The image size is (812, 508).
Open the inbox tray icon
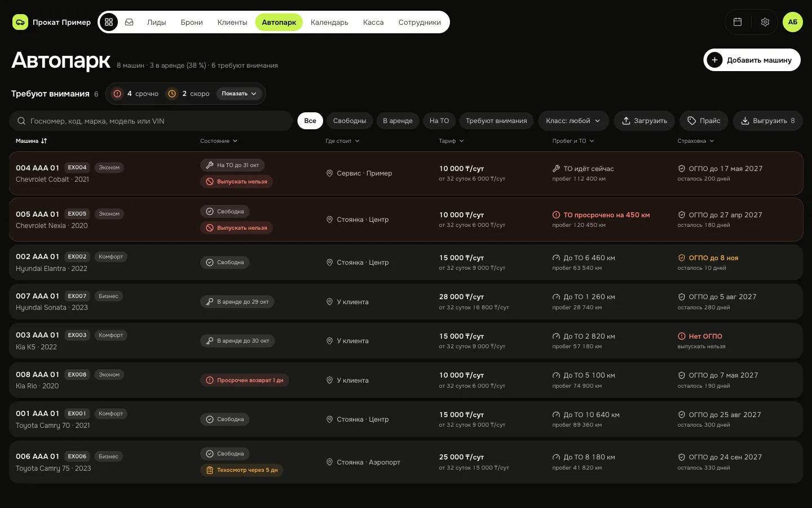click(x=129, y=22)
